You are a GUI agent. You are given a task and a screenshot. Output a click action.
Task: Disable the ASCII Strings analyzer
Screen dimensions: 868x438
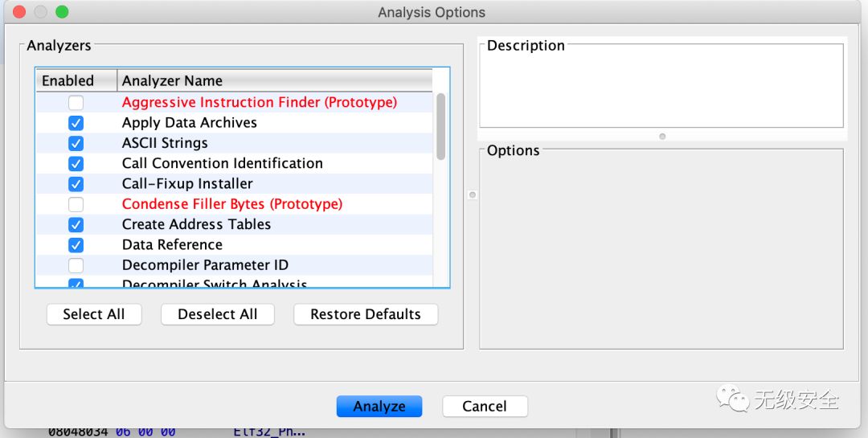coord(76,143)
